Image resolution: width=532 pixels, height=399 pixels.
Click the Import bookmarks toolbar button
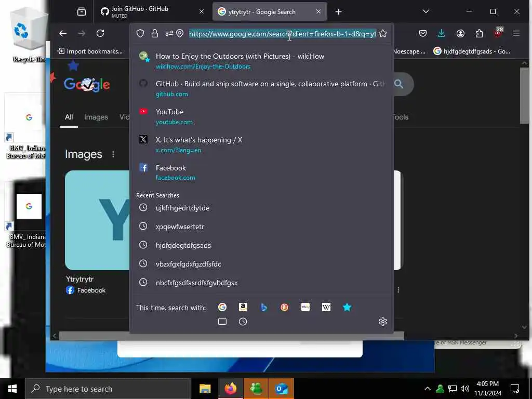click(x=90, y=51)
